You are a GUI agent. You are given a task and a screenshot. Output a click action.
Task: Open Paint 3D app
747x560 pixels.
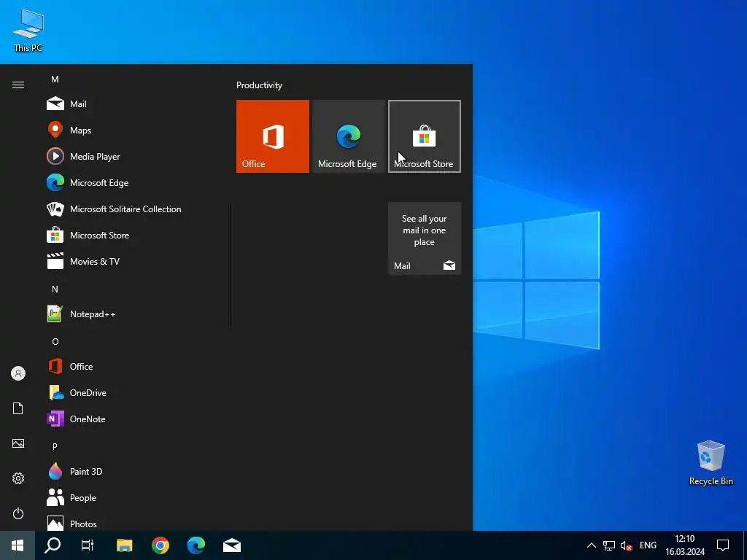135,471
